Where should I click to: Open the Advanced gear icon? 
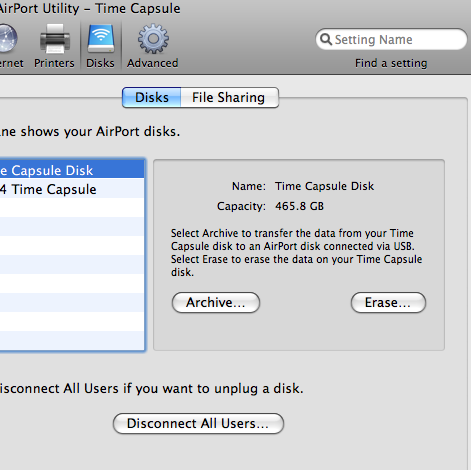coord(153,38)
